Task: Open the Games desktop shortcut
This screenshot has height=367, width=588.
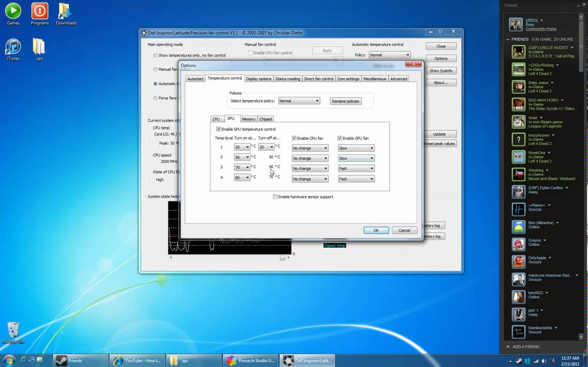Action: click(13, 14)
